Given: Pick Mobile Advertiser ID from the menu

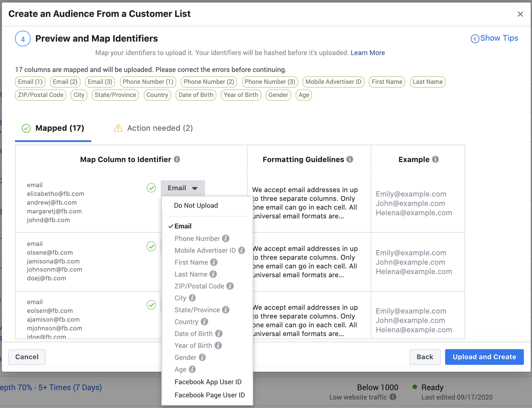Looking at the screenshot, I should coord(205,250).
